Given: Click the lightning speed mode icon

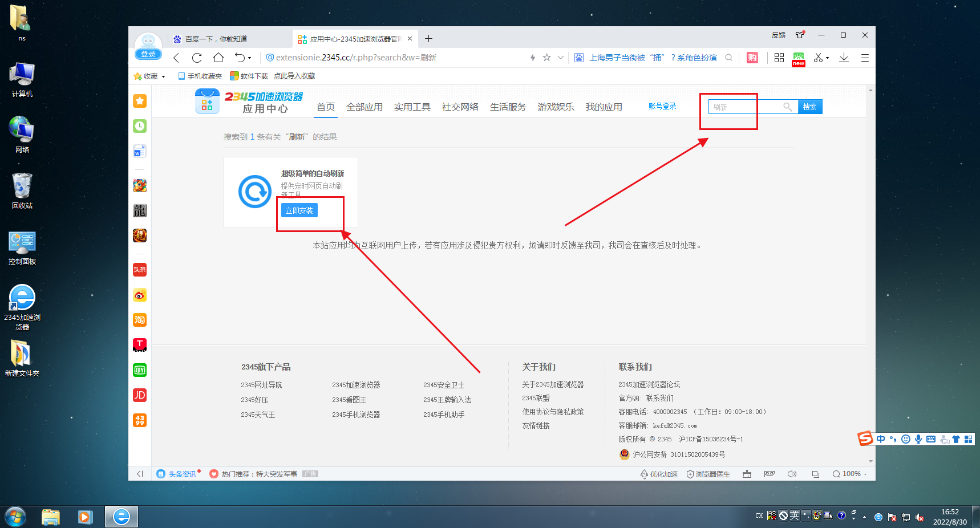Looking at the screenshot, I should pos(533,58).
